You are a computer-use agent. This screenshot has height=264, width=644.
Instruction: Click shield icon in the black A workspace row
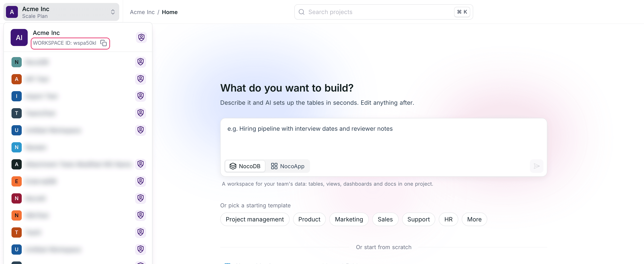tap(141, 164)
